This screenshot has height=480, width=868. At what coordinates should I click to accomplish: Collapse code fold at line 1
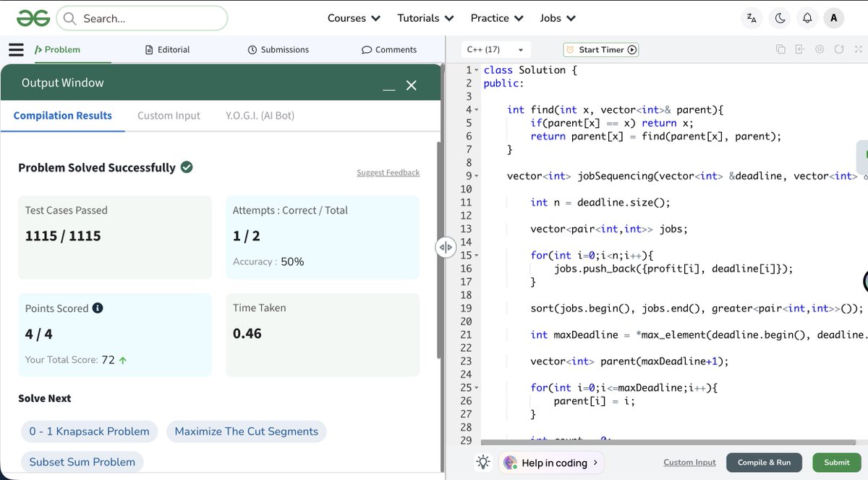point(476,70)
